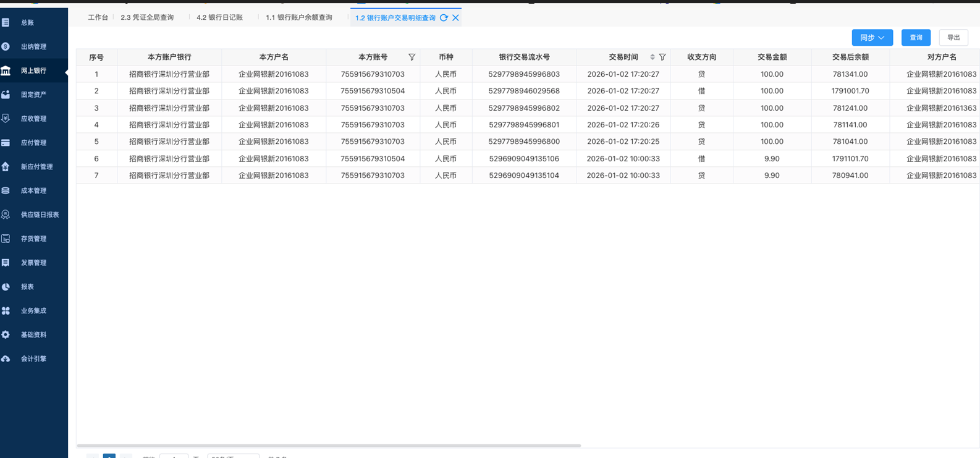Click the 导出 export button
This screenshot has height=458, width=980.
(953, 38)
